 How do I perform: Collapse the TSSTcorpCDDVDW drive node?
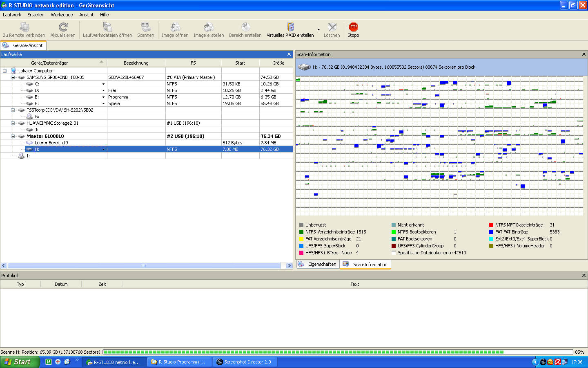tap(13, 110)
